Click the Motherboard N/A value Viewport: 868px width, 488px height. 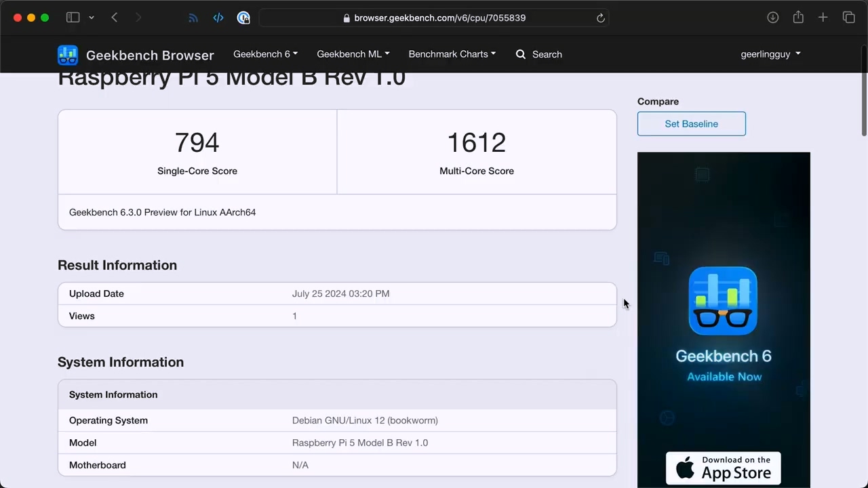click(x=300, y=465)
